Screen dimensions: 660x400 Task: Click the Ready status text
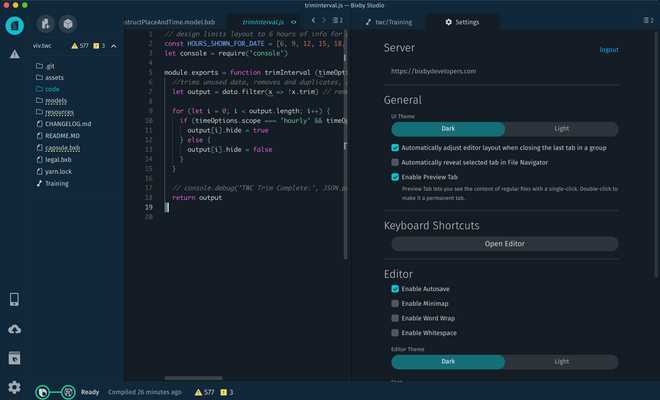click(x=90, y=392)
